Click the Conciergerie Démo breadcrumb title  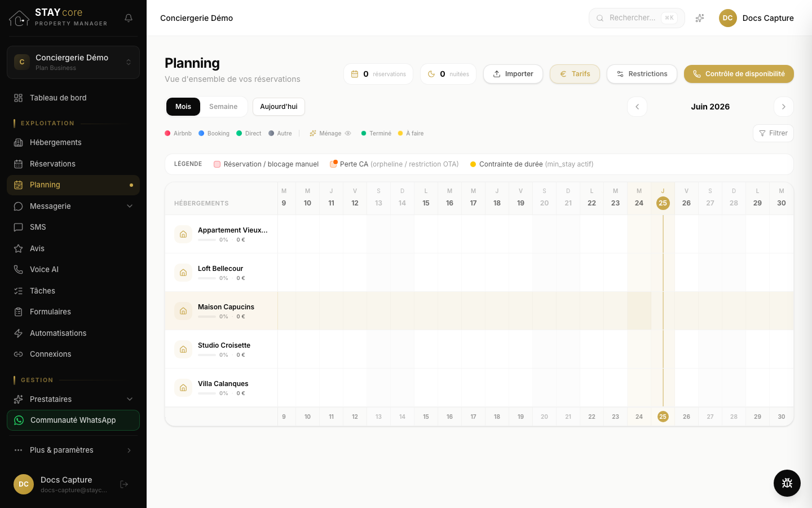click(196, 18)
